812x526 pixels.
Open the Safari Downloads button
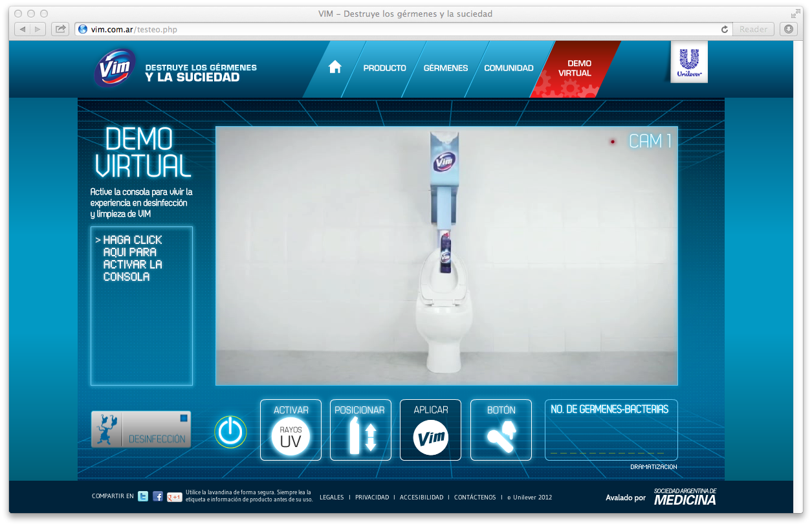(x=788, y=29)
